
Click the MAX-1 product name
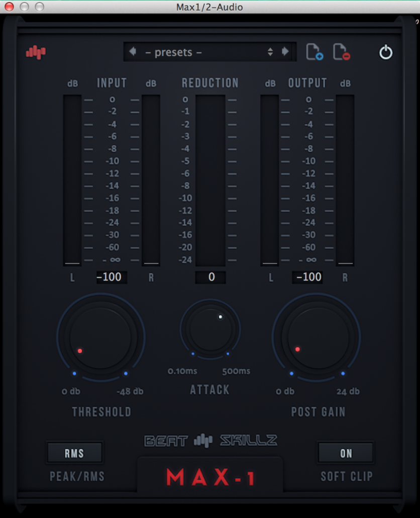211,477
